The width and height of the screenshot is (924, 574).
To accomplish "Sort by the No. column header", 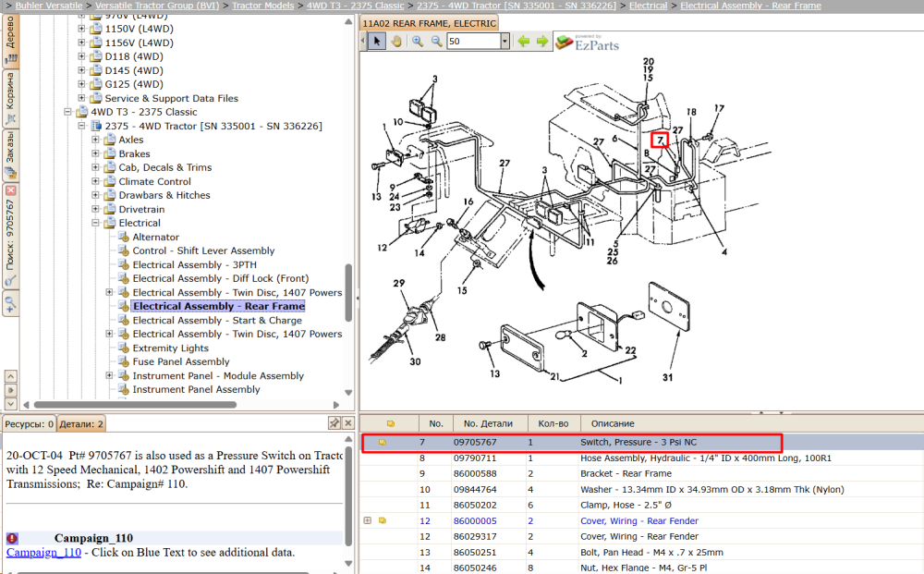I will click(x=436, y=423).
